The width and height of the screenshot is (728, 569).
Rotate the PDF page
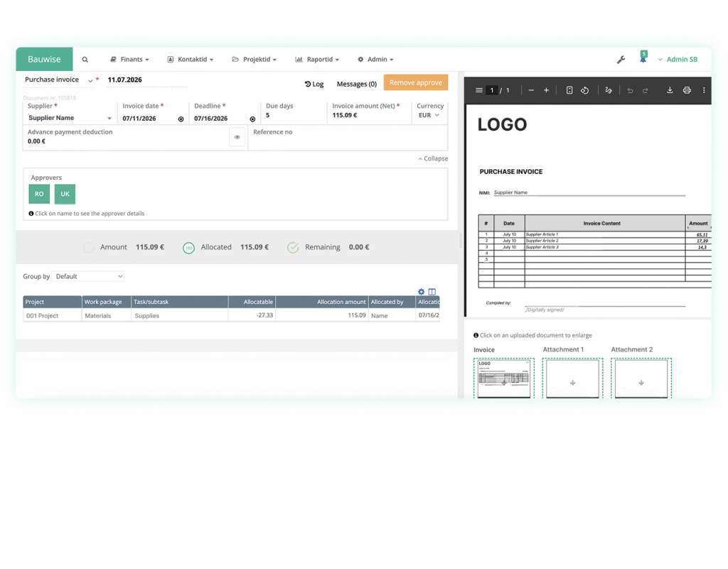tap(585, 90)
